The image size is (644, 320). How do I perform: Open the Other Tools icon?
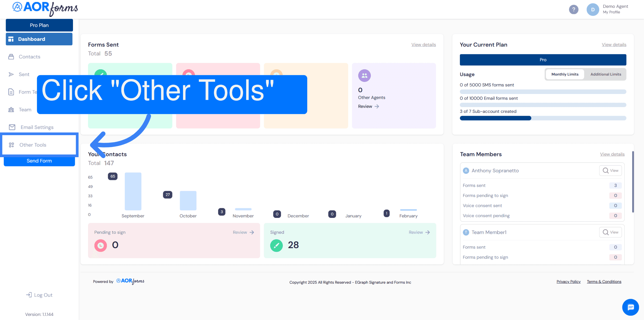[x=12, y=145]
